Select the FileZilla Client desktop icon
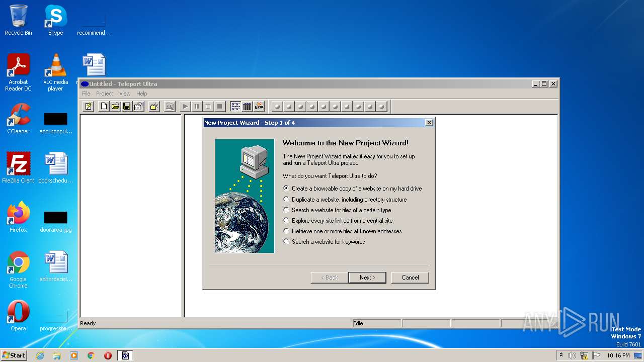Viewport: 644px width, 362px height. pyautogui.click(x=18, y=168)
